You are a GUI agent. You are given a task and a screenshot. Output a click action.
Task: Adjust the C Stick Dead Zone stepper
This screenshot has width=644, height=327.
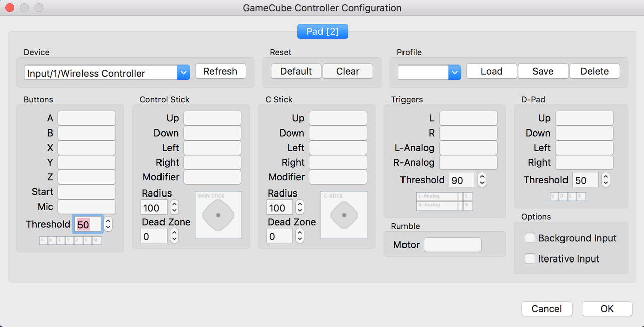300,236
